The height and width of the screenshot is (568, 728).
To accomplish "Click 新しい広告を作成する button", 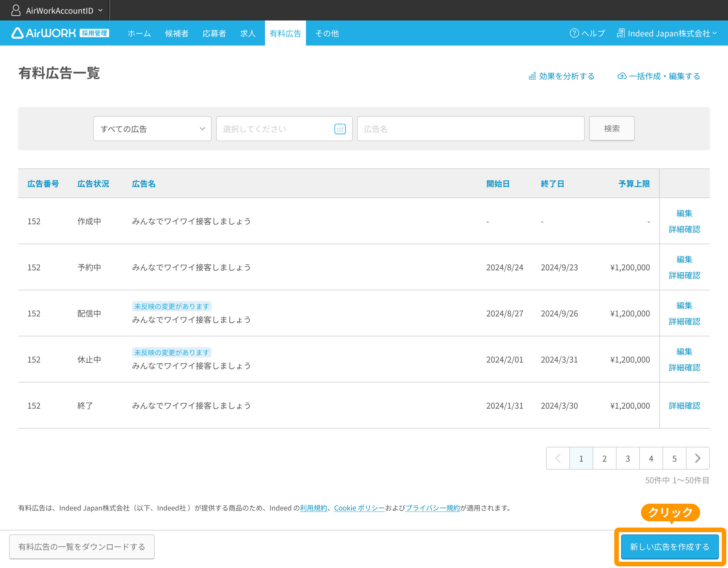I will pos(669,546).
